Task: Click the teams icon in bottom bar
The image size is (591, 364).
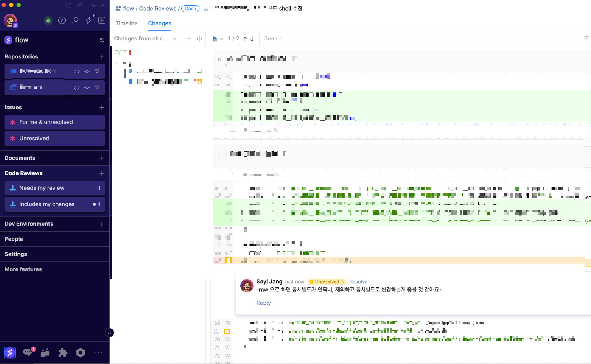Action: click(45, 352)
